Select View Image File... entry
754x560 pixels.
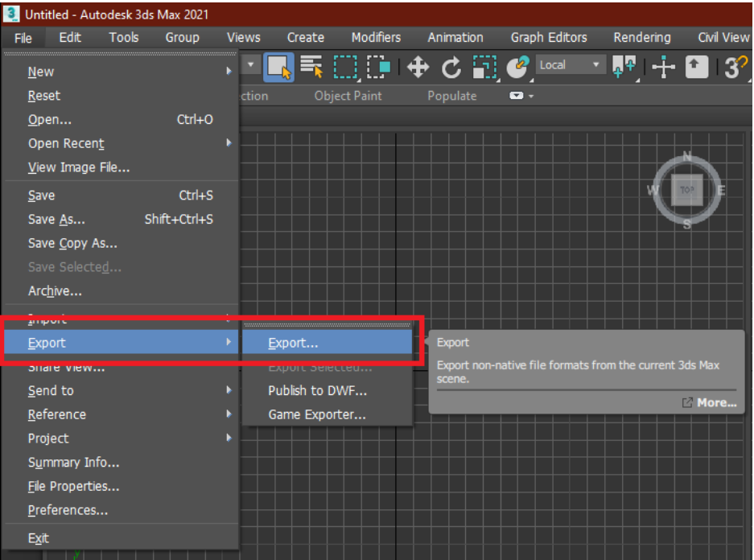point(122,167)
